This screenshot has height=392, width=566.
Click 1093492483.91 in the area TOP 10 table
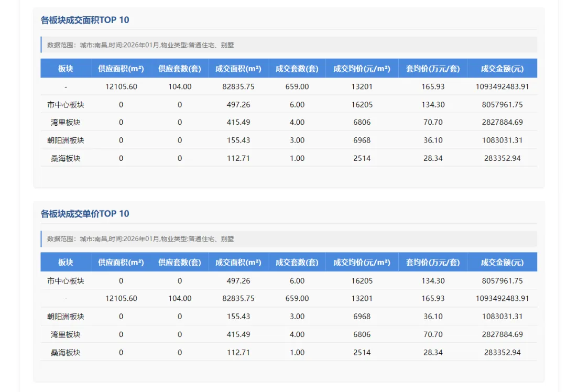(x=502, y=86)
